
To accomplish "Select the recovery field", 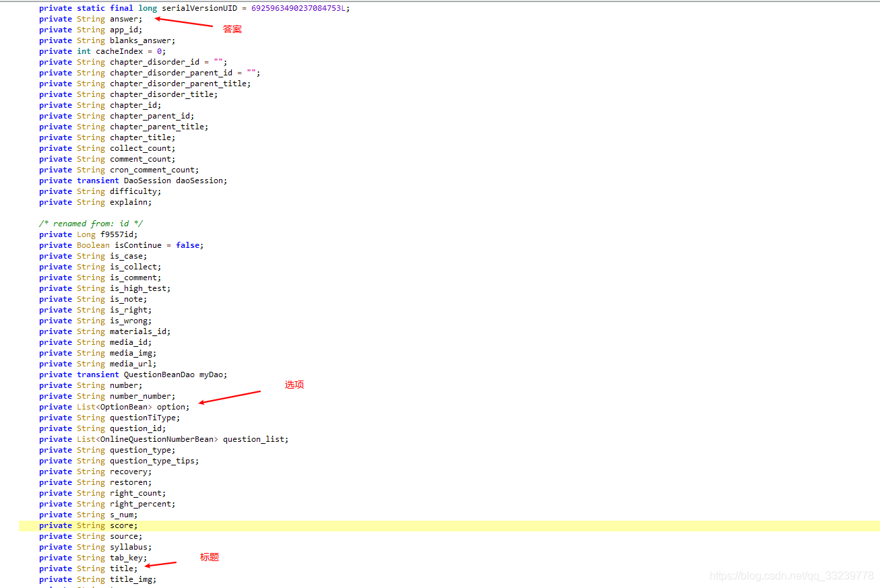I will [x=96, y=471].
